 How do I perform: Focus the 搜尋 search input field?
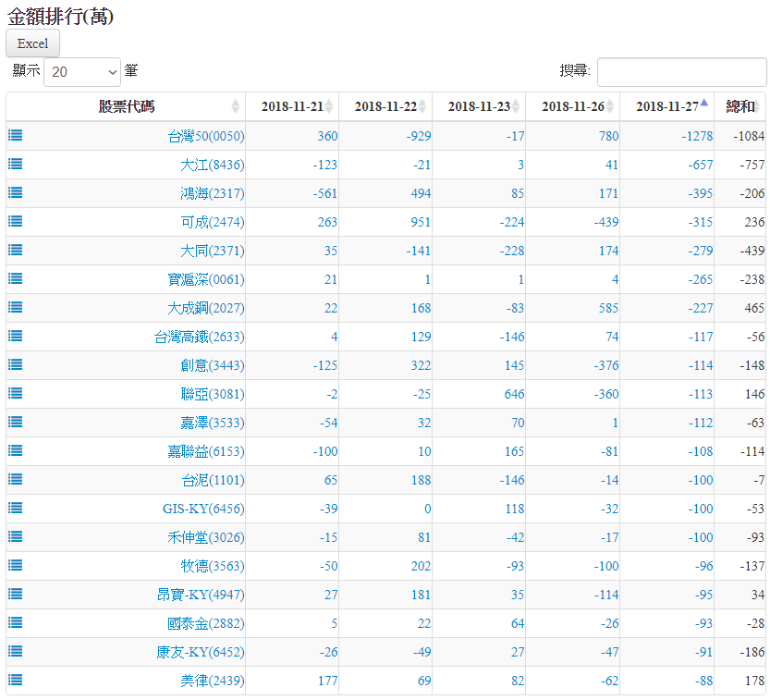681,71
